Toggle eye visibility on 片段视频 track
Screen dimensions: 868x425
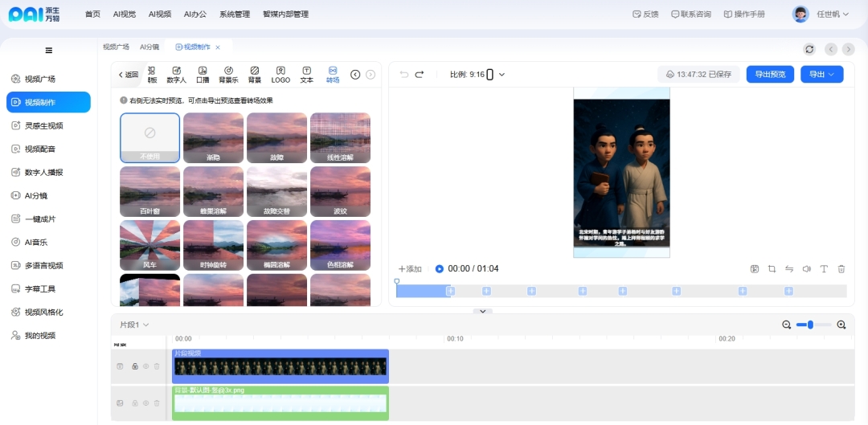146,366
